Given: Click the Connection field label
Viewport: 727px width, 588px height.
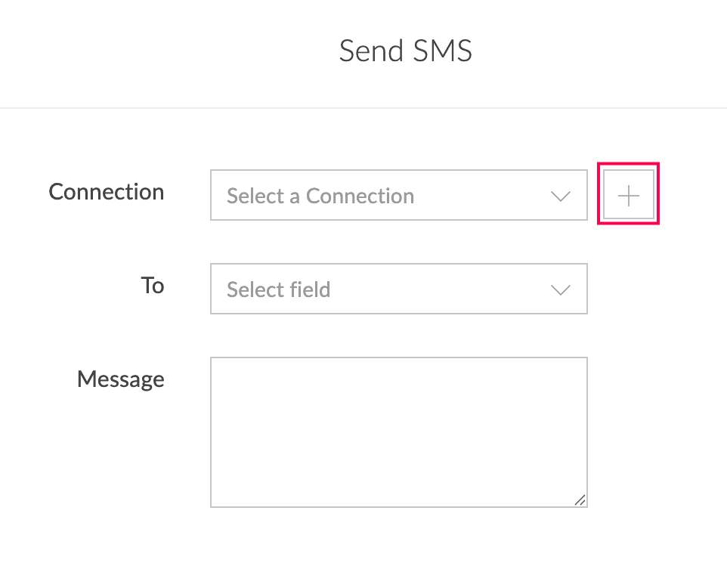Looking at the screenshot, I should click(107, 191).
